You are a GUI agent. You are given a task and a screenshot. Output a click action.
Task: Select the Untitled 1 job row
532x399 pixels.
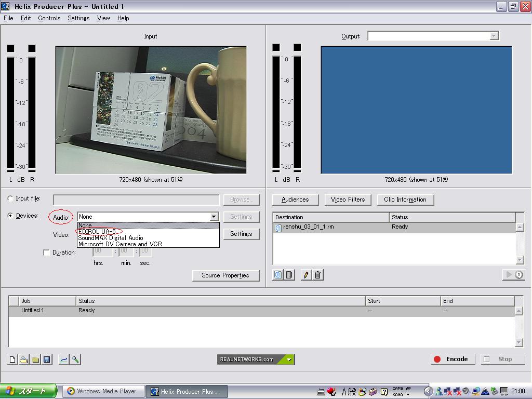pyautogui.click(x=261, y=311)
